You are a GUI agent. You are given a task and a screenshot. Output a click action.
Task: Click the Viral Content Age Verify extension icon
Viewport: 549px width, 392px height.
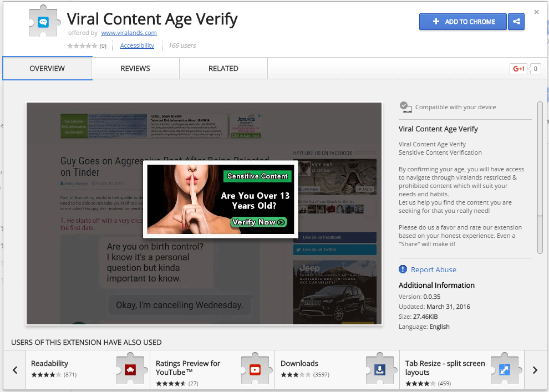pos(43,23)
